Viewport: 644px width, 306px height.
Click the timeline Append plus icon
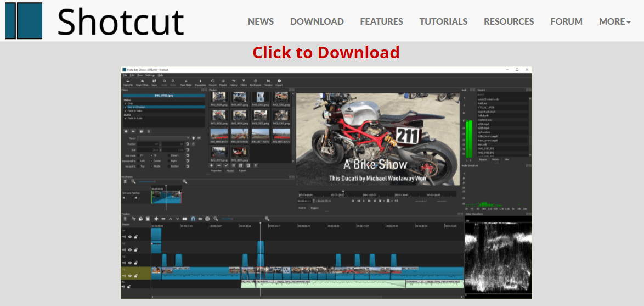tap(156, 219)
